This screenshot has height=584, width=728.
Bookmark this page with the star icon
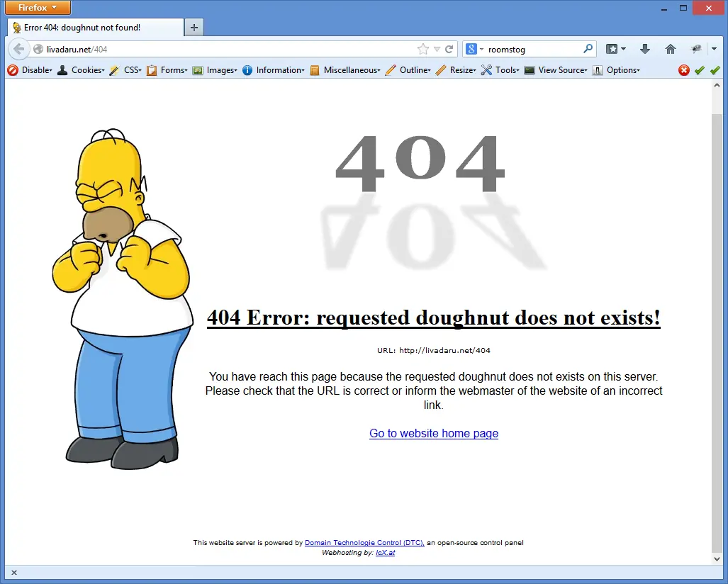(422, 49)
